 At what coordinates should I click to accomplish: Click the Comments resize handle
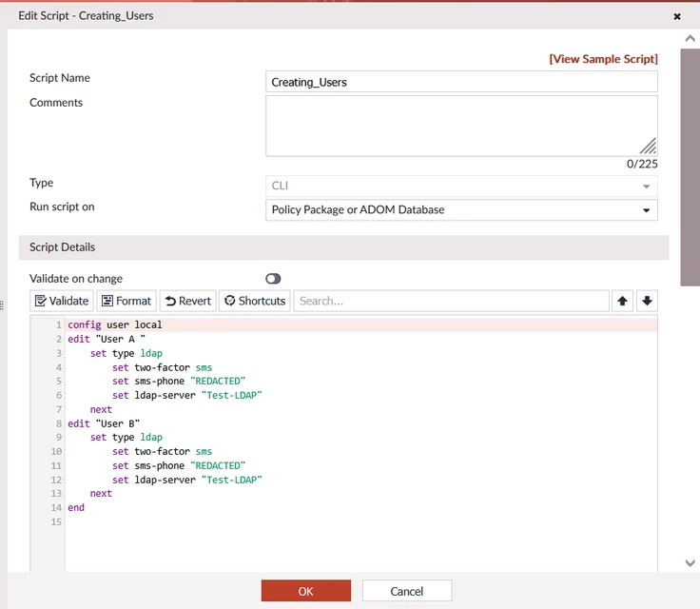[x=649, y=146]
